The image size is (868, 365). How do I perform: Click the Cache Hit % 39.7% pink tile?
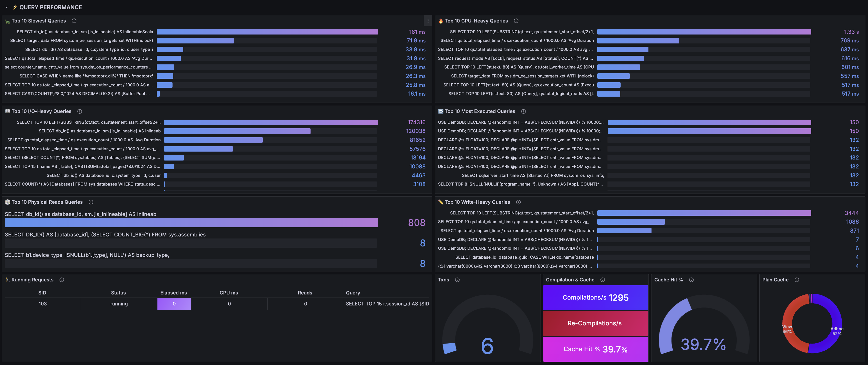click(x=595, y=349)
